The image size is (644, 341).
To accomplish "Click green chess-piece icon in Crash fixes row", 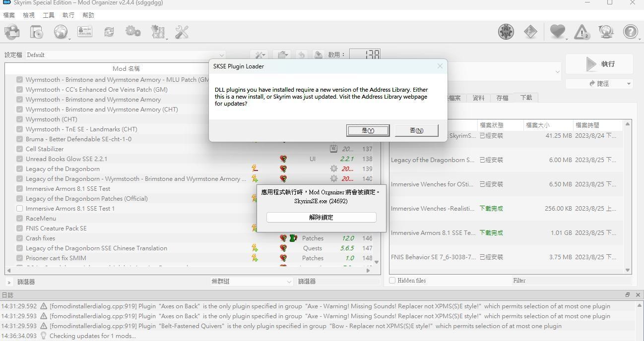I will click(293, 238).
